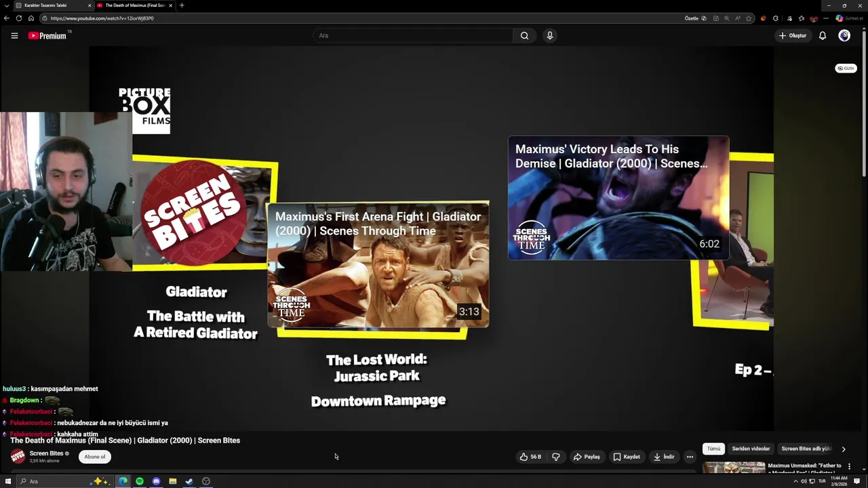Save the video with Kaydet

(627, 457)
